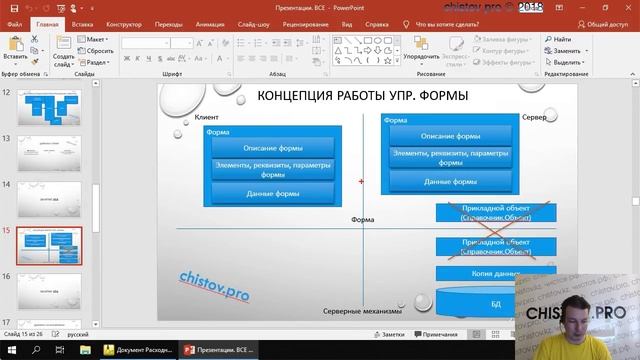
Task: Toggle underline (Ч) formatting
Action: pos(149,59)
